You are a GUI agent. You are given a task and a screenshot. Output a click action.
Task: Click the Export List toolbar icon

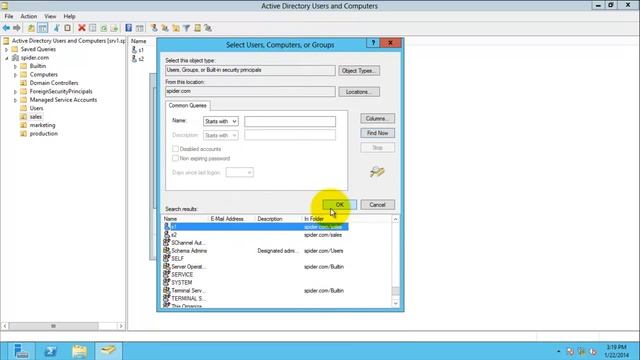(x=114, y=28)
